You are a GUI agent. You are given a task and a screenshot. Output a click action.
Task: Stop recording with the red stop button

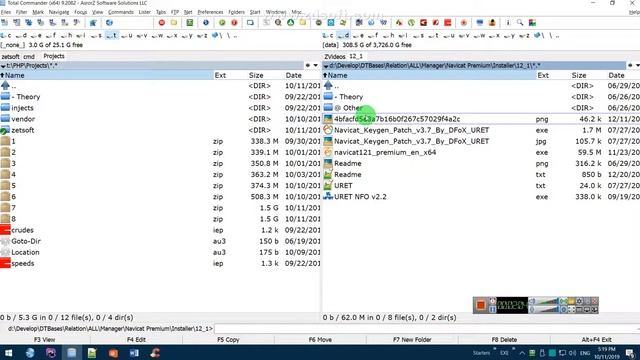click(481, 305)
